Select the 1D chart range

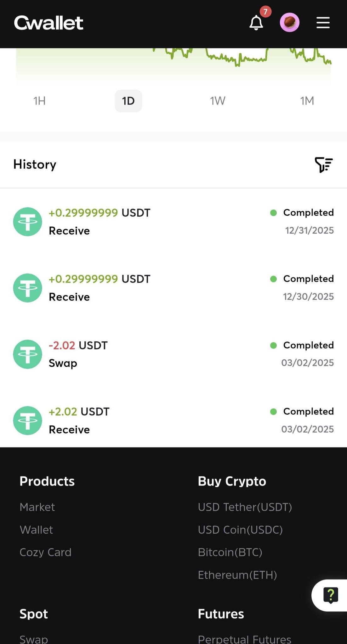coord(128,101)
